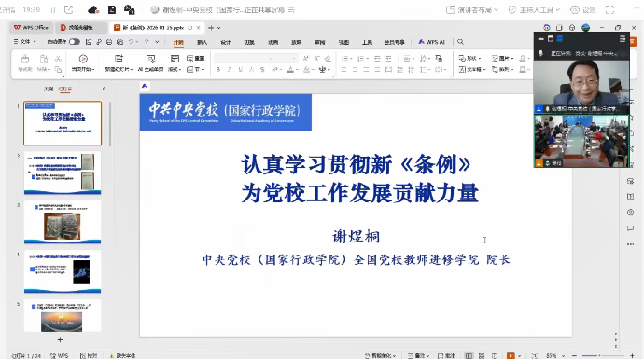
Task: Select the 设计 Design ribbon tab
Action: coord(226,42)
